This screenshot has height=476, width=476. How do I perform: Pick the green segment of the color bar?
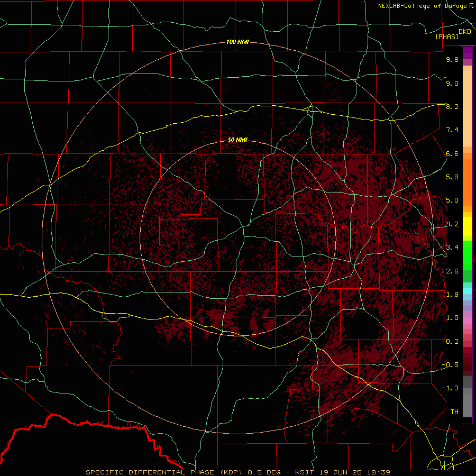point(467,255)
